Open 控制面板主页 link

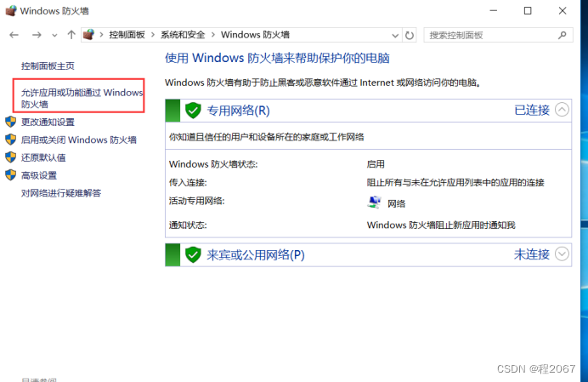tap(48, 66)
